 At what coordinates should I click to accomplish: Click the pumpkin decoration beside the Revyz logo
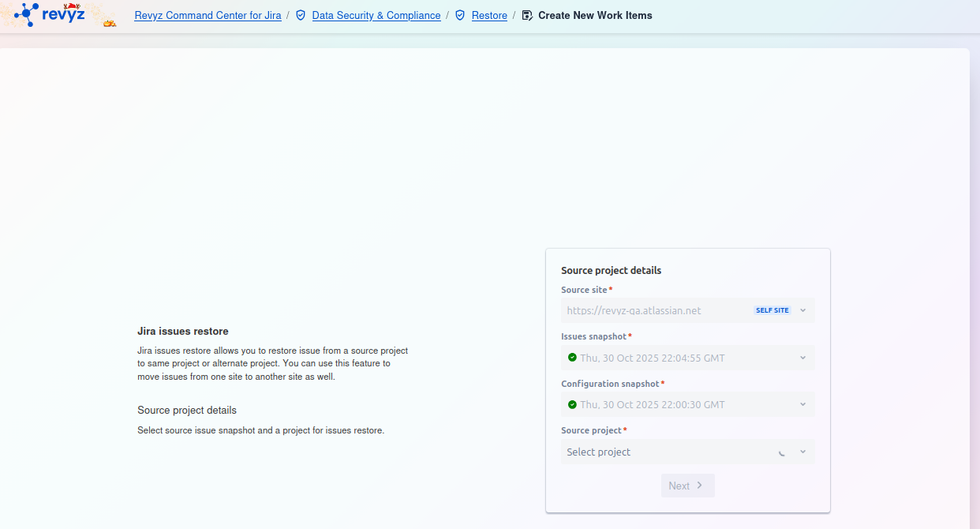(110, 22)
